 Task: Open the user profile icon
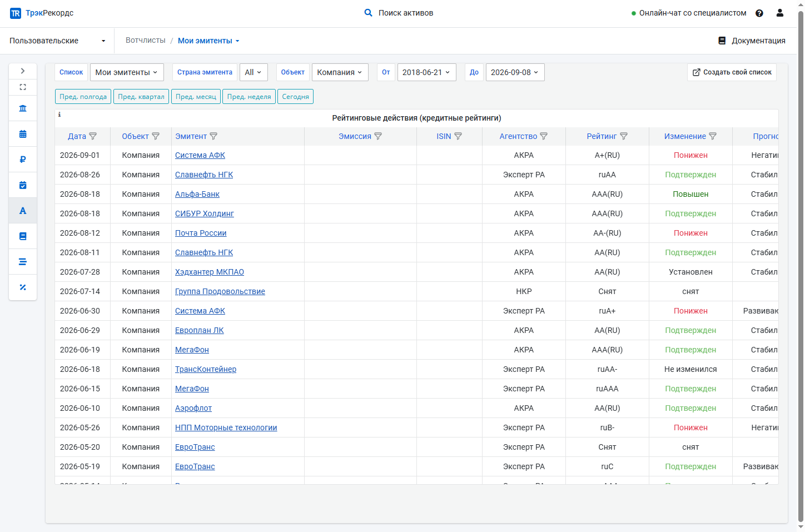coord(780,13)
